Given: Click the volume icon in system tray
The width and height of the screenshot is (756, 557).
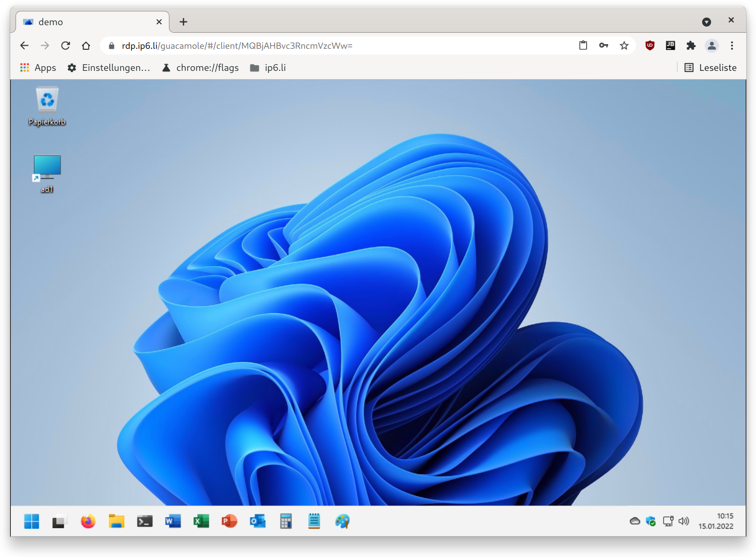Looking at the screenshot, I should click(684, 522).
